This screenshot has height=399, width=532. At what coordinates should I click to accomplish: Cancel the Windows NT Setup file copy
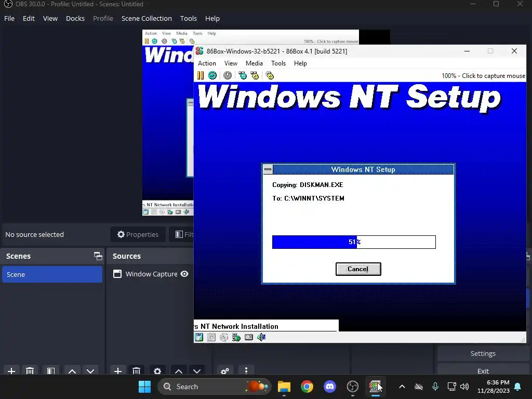tap(358, 269)
